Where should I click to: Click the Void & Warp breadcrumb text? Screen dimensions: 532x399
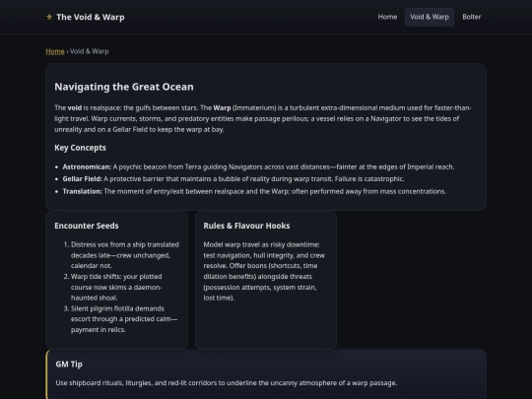click(x=90, y=51)
